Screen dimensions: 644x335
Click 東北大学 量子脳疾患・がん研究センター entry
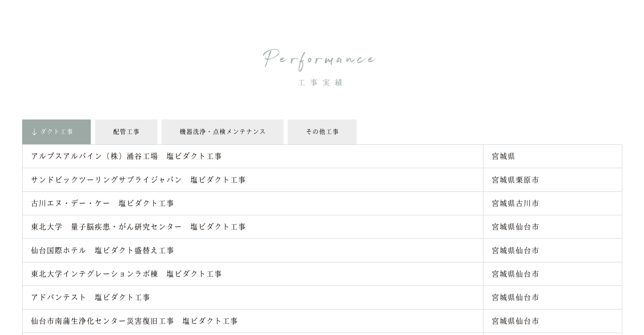[x=138, y=227]
